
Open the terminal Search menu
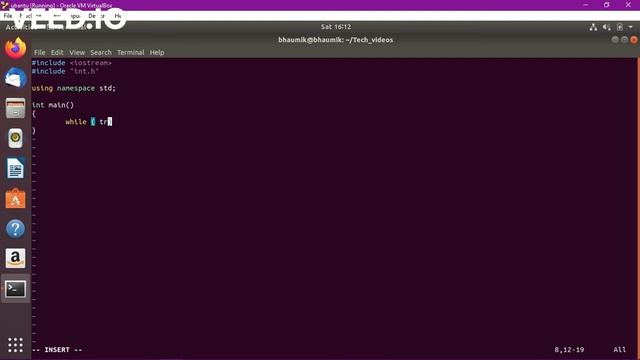(x=101, y=53)
